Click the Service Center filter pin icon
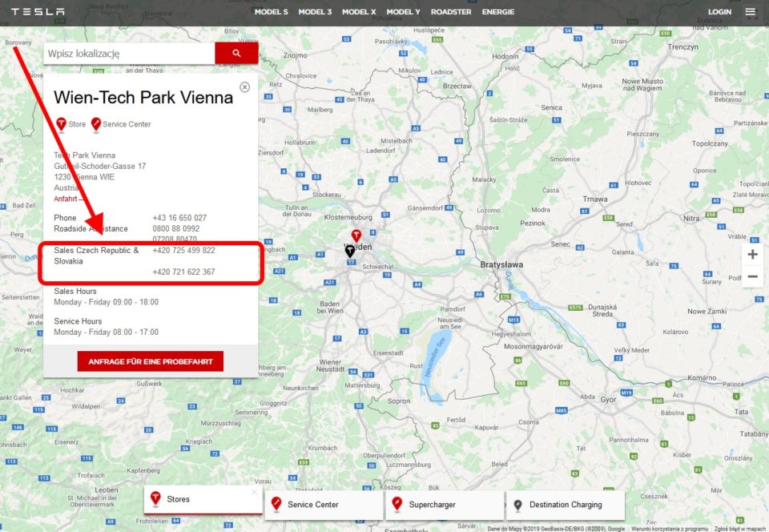 276,504
